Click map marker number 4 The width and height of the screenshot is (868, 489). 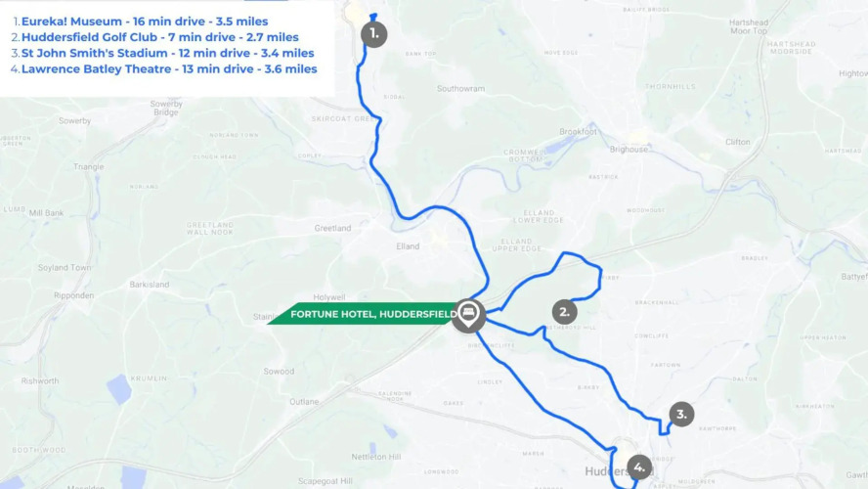pyautogui.click(x=639, y=467)
